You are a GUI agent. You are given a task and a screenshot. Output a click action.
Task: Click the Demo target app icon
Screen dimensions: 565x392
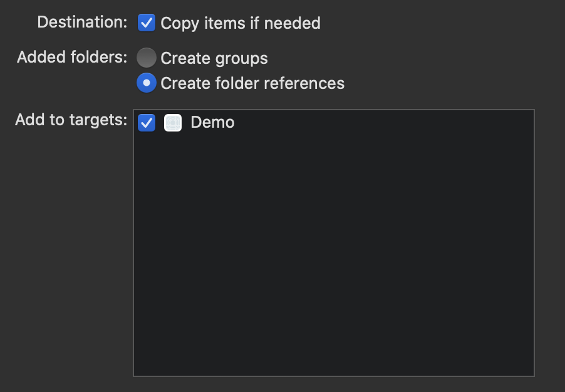coord(173,123)
